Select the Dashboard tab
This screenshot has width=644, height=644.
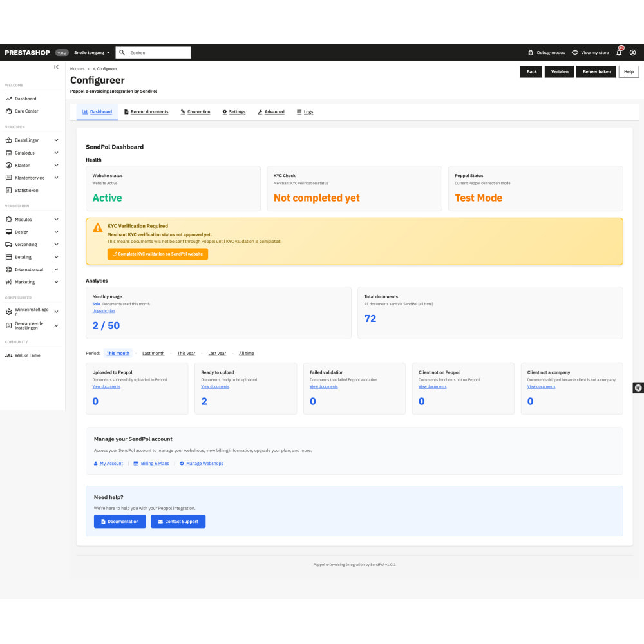pos(97,111)
